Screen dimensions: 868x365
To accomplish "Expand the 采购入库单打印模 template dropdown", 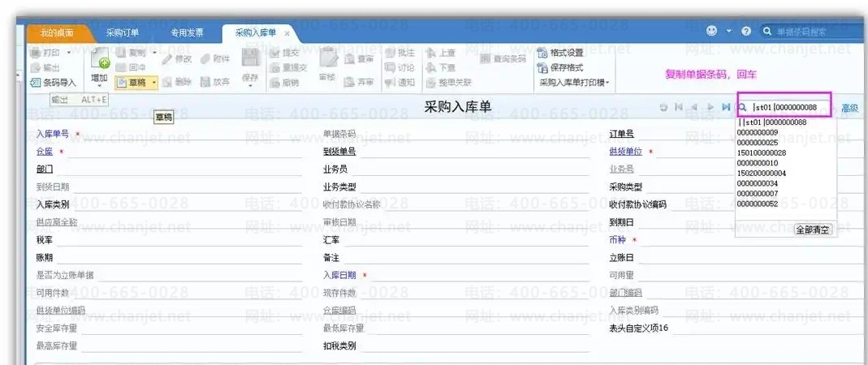I will tap(607, 83).
